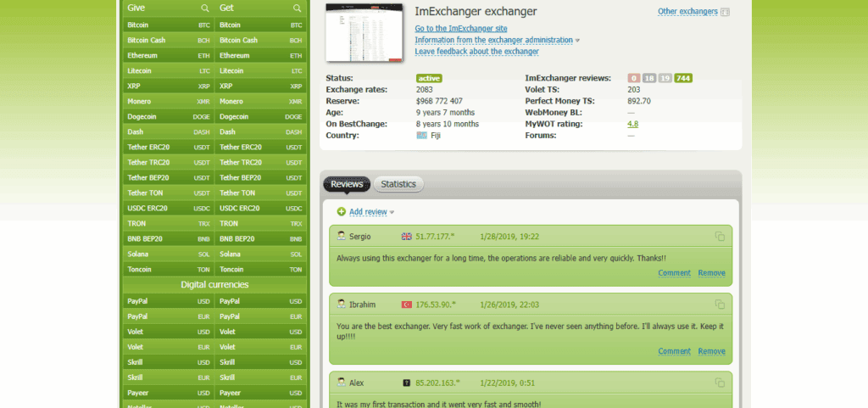Copy Sergio's review with copy icon

tap(720, 237)
